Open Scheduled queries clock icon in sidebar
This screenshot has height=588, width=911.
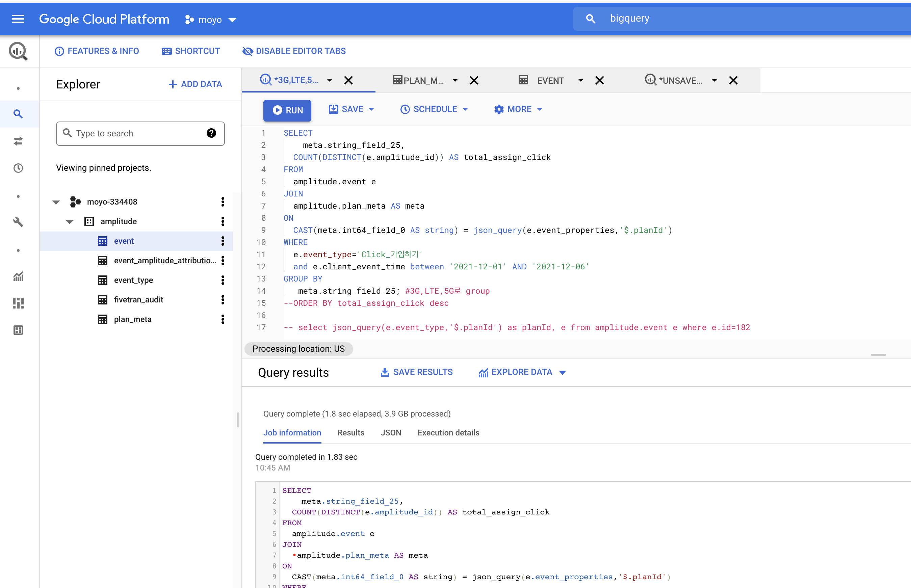[18, 168]
